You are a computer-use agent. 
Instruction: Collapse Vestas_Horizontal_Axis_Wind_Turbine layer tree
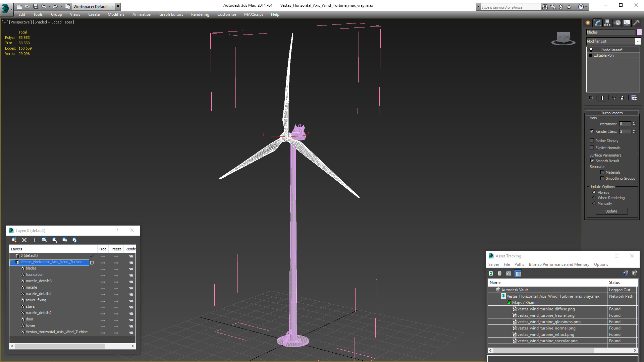coord(12,262)
